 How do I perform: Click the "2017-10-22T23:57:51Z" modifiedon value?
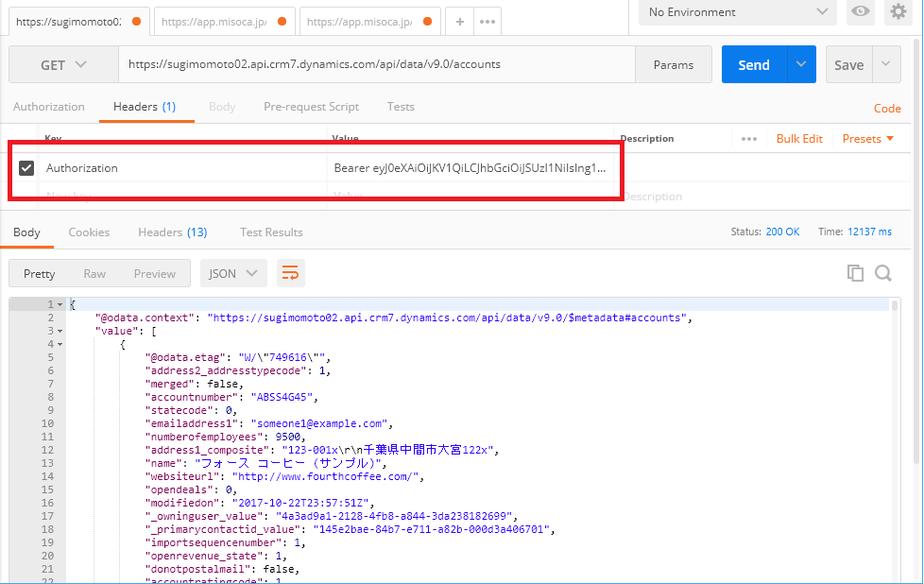pyautogui.click(x=300, y=504)
